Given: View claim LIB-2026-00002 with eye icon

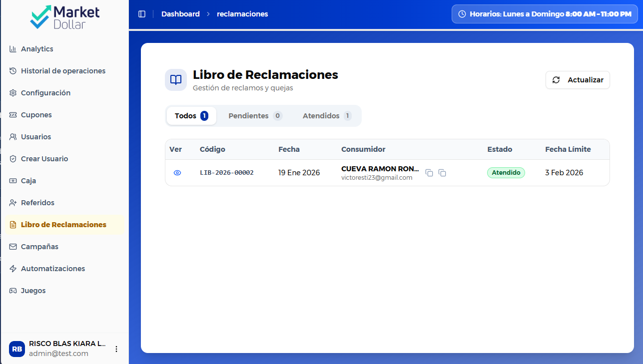Looking at the screenshot, I should point(177,173).
